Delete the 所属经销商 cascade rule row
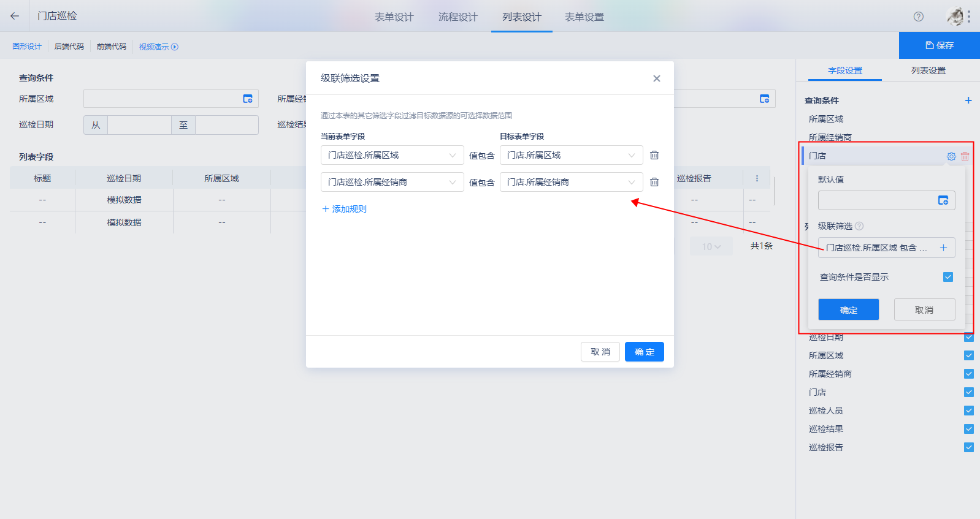This screenshot has width=980, height=519. [x=654, y=182]
